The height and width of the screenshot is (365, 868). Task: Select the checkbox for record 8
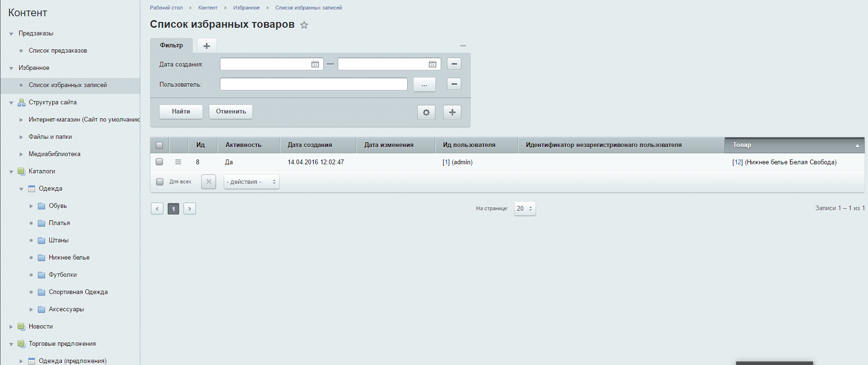click(160, 162)
